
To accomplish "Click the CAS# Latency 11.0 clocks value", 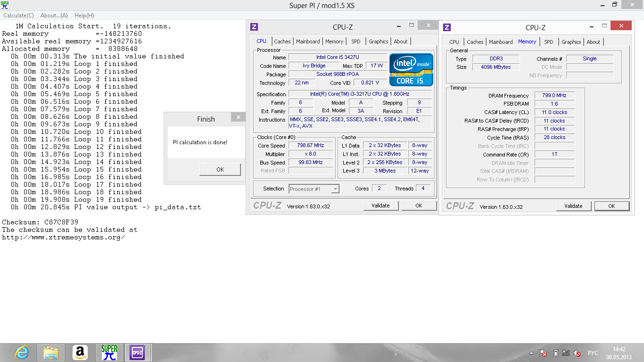I will (554, 113).
